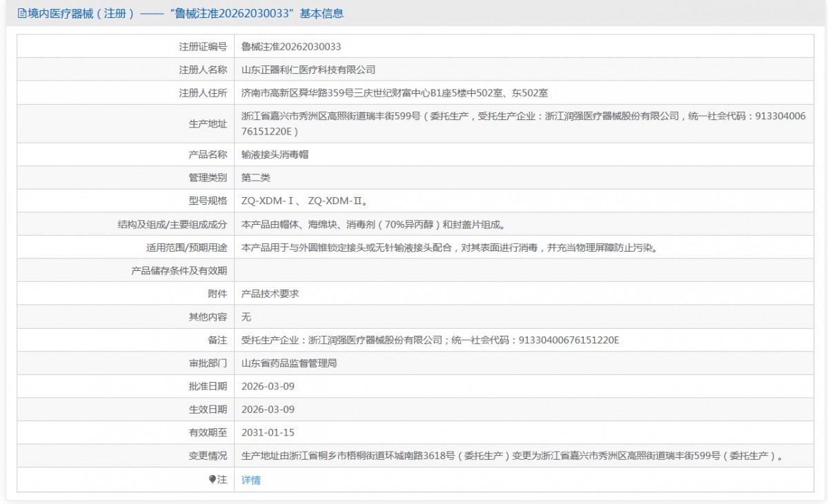Select company name 山东正器利仁医疗科技有限公司

tap(308, 70)
